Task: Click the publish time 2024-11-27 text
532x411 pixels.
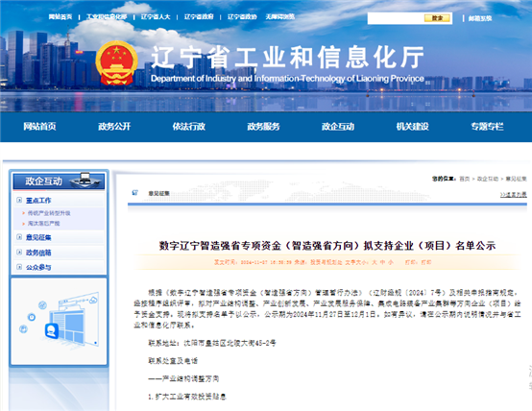Action: coord(266,262)
